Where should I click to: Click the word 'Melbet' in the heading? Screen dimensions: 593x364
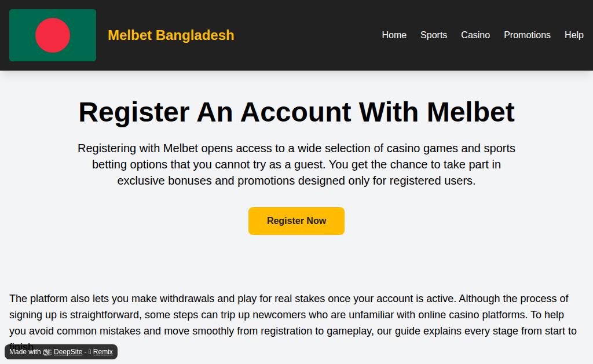click(x=471, y=112)
